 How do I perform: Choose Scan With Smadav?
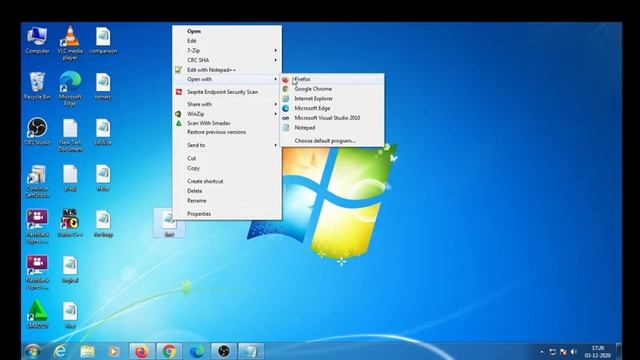pyautogui.click(x=227, y=123)
